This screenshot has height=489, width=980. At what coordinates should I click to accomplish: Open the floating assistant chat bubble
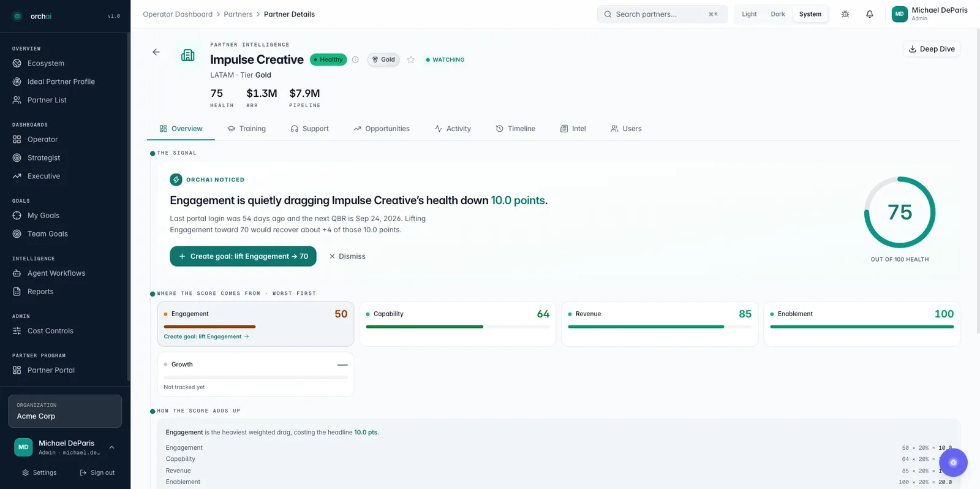point(953,463)
